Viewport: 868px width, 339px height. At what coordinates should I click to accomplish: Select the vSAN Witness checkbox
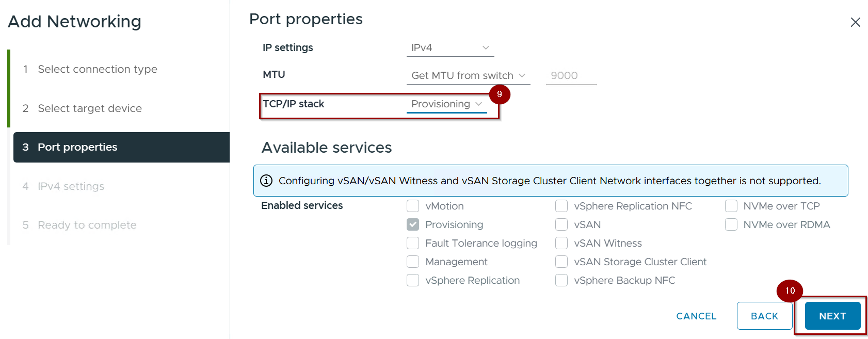point(561,243)
